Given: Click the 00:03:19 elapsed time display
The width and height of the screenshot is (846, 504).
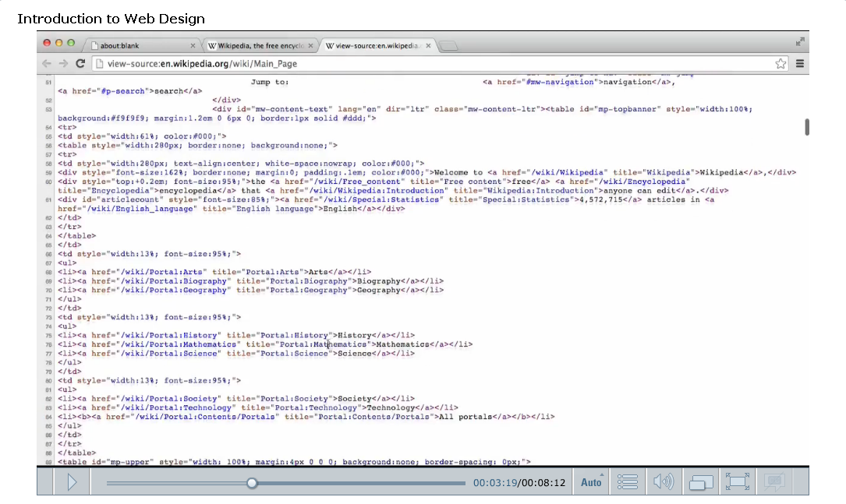Looking at the screenshot, I should tap(495, 482).
